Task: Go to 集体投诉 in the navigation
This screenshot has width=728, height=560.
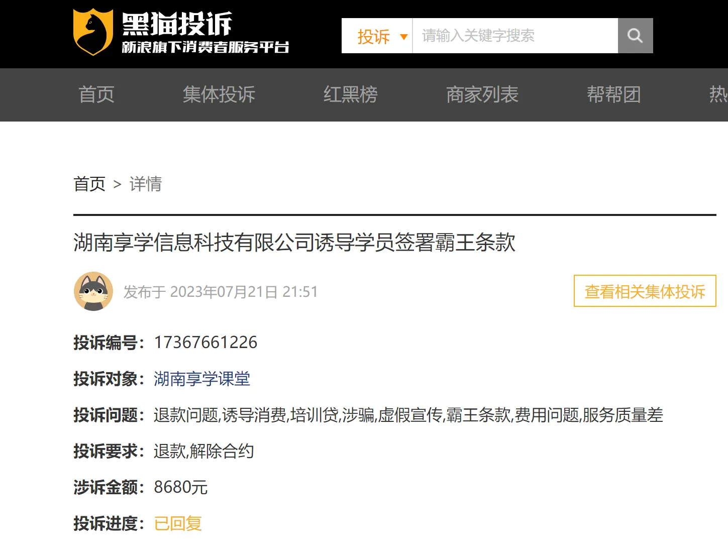Action: (219, 94)
